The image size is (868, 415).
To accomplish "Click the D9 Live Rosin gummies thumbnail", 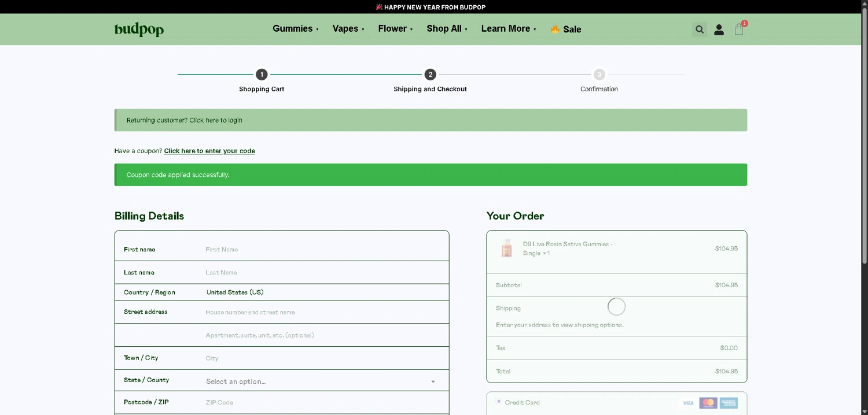I will tap(507, 249).
